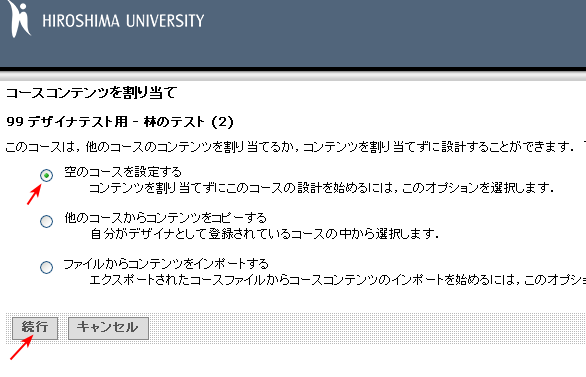Click the 他のコースからコンテンツをコピーする option label
This screenshot has height=377, width=586.
tap(166, 218)
